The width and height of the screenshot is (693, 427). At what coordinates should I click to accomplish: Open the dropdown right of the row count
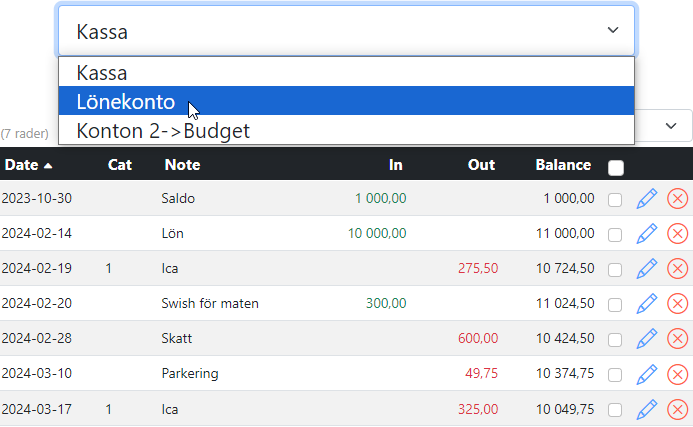coord(667,126)
